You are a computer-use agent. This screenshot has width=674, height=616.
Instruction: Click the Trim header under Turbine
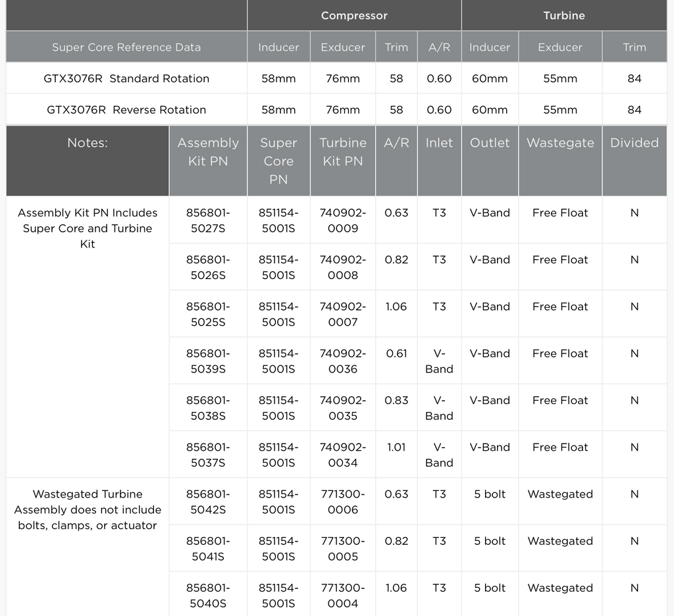pyautogui.click(x=635, y=47)
